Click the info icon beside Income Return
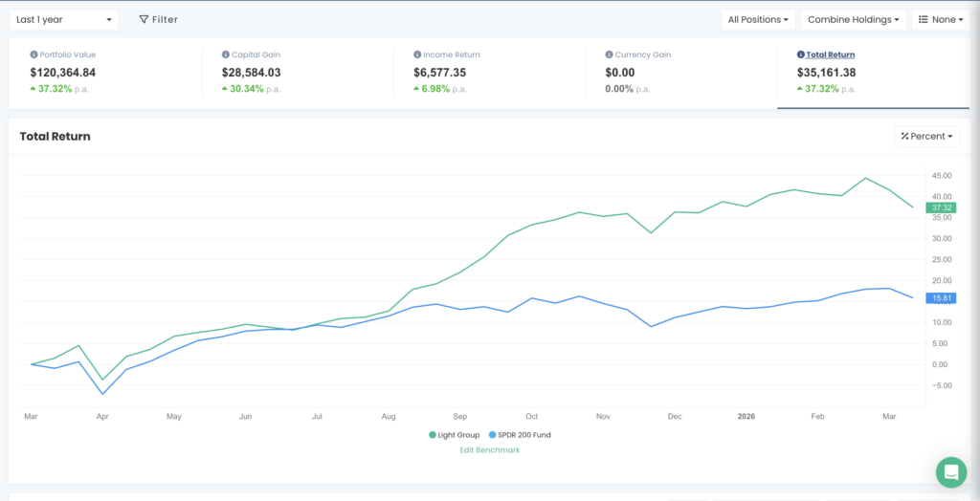 tap(416, 55)
